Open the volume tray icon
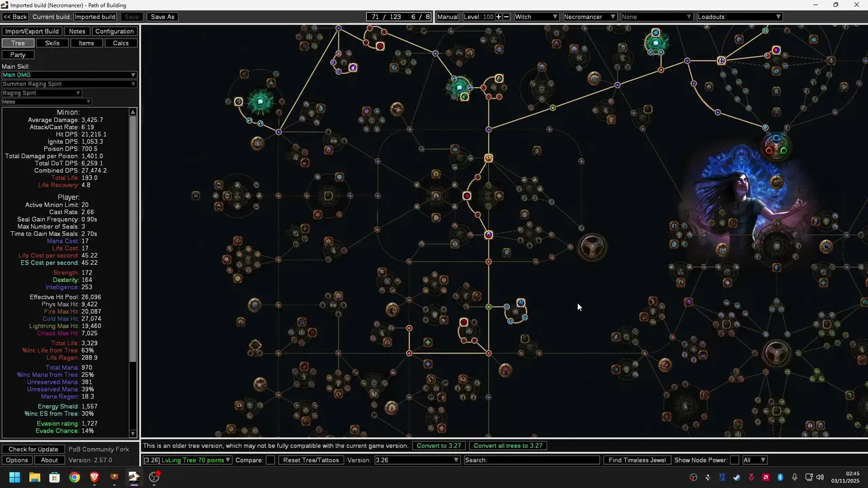The image size is (868, 488). [820, 477]
